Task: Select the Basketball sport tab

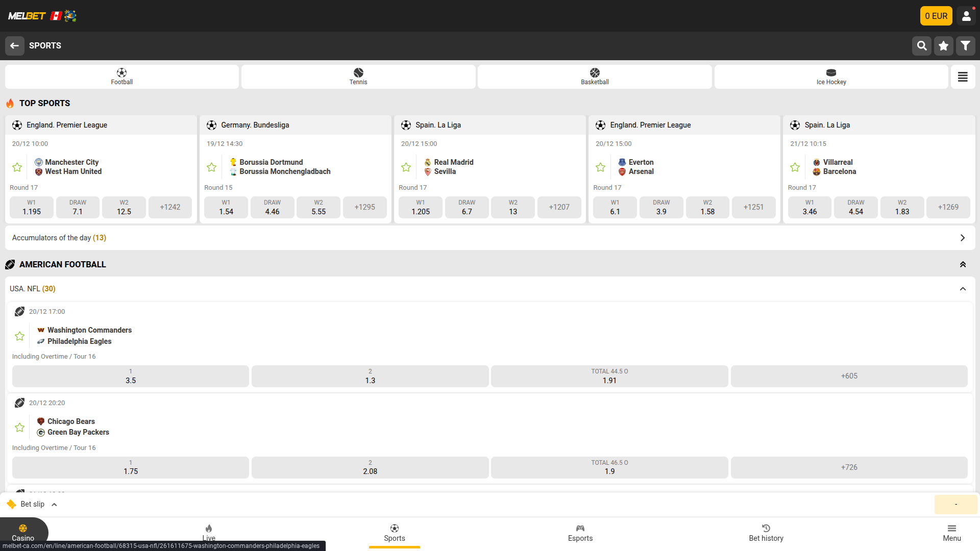Action: [x=595, y=77]
